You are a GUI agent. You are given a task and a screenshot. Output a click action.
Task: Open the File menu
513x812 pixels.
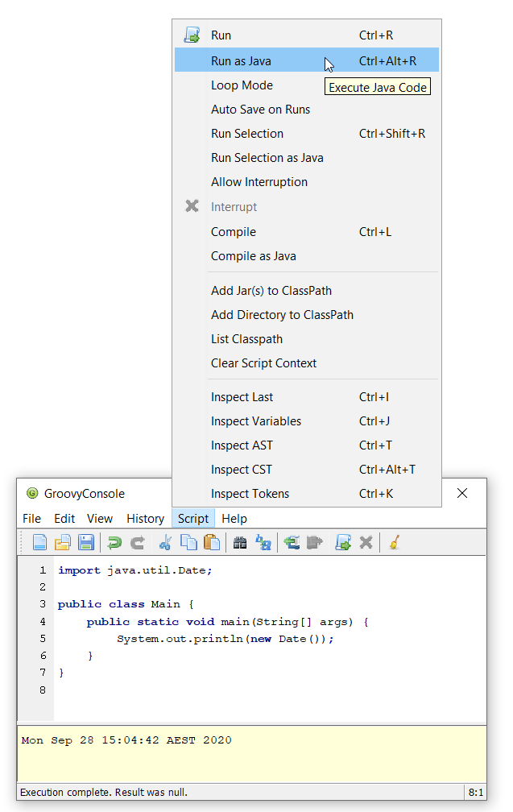click(x=31, y=518)
